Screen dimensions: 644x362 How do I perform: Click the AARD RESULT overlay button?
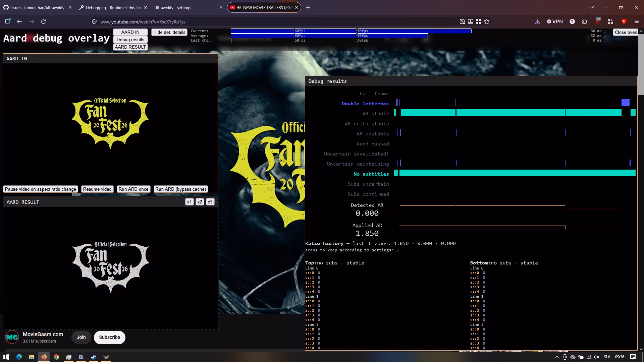pyautogui.click(x=130, y=47)
